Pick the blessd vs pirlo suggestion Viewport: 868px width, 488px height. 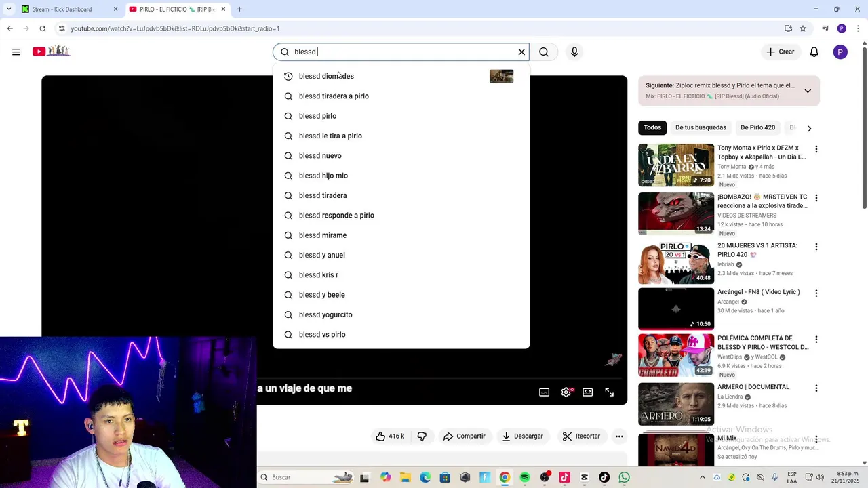coord(401,334)
